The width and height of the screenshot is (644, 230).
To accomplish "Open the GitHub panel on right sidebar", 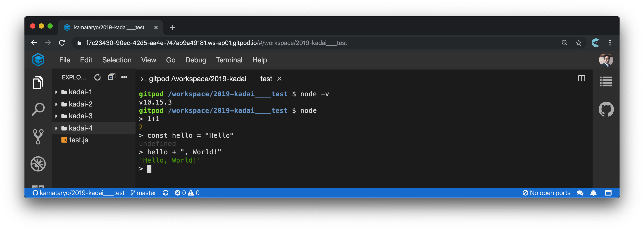I will [x=606, y=109].
